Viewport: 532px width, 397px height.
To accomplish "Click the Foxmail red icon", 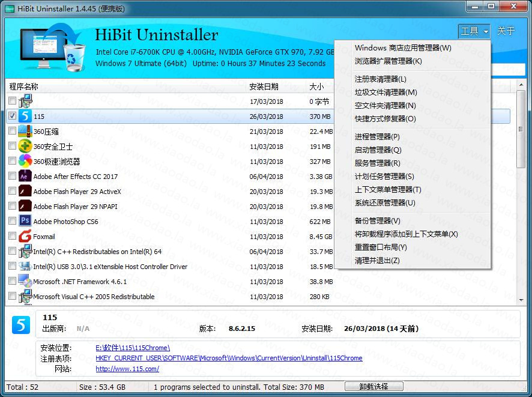I will pos(25,236).
